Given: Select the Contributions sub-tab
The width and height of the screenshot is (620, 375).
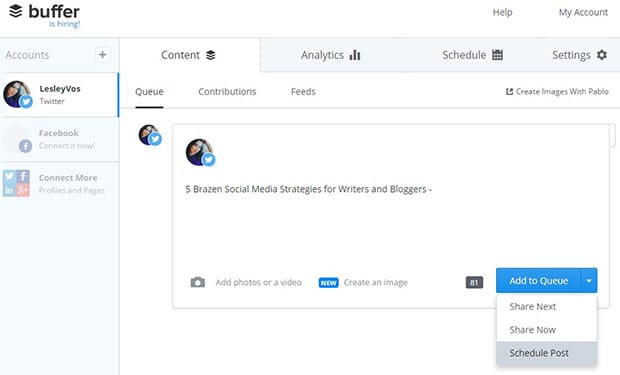Looking at the screenshot, I should pos(227,92).
